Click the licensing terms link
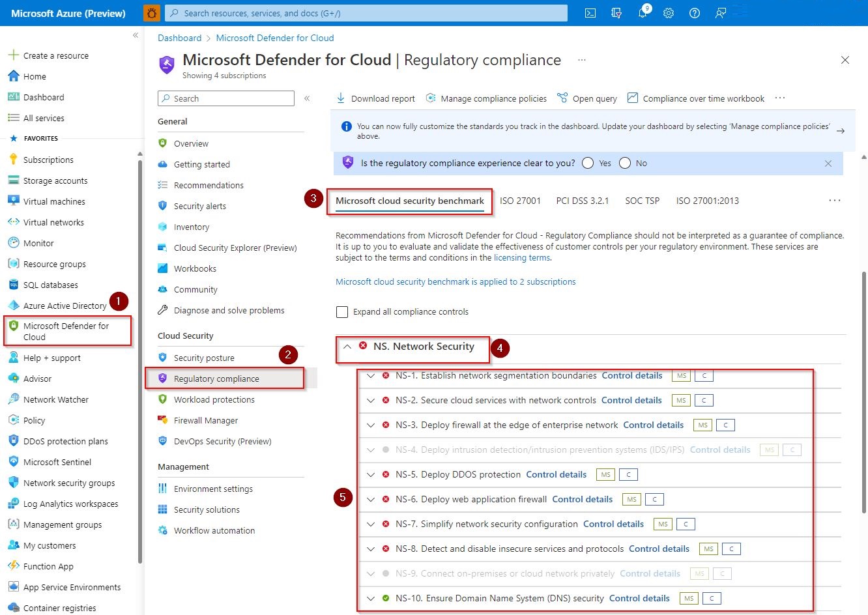This screenshot has height=615, width=868. point(521,258)
